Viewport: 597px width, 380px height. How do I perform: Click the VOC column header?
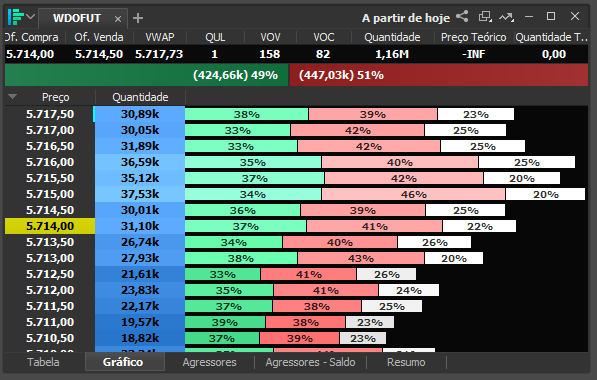coord(324,37)
